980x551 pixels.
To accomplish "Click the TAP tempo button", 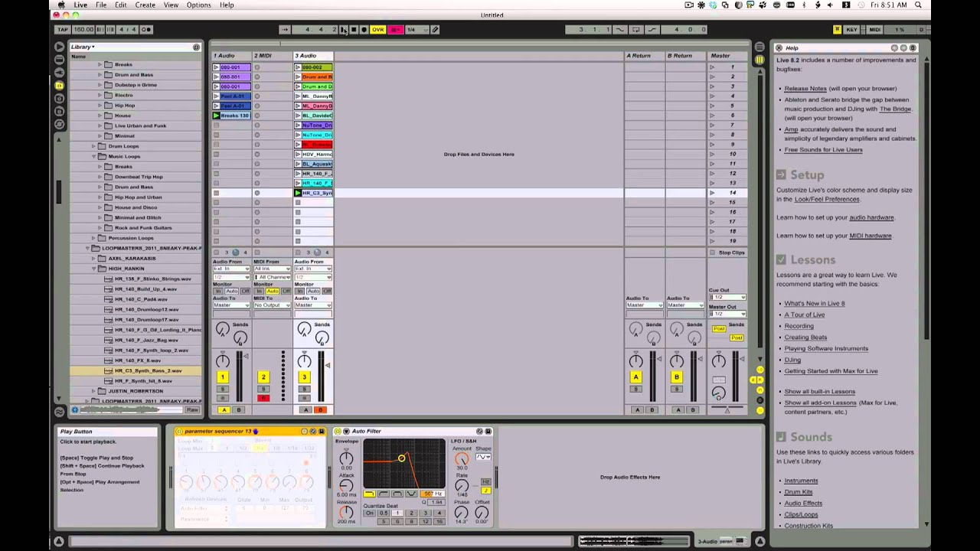I will [x=63, y=30].
